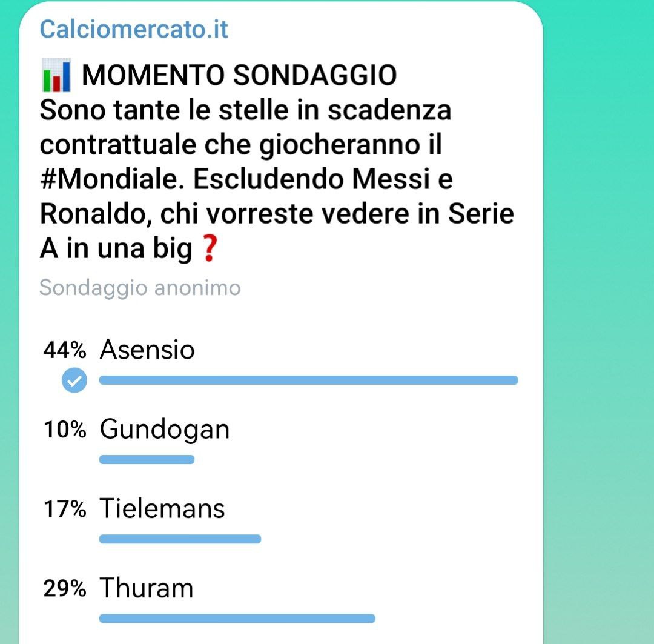
Task: Click the 29% vote percentage
Action: coord(64,589)
